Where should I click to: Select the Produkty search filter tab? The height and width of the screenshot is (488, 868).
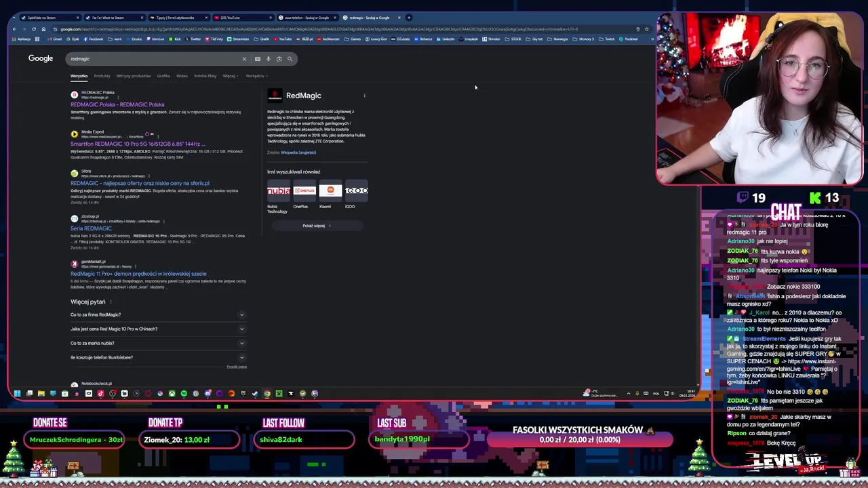tap(102, 76)
